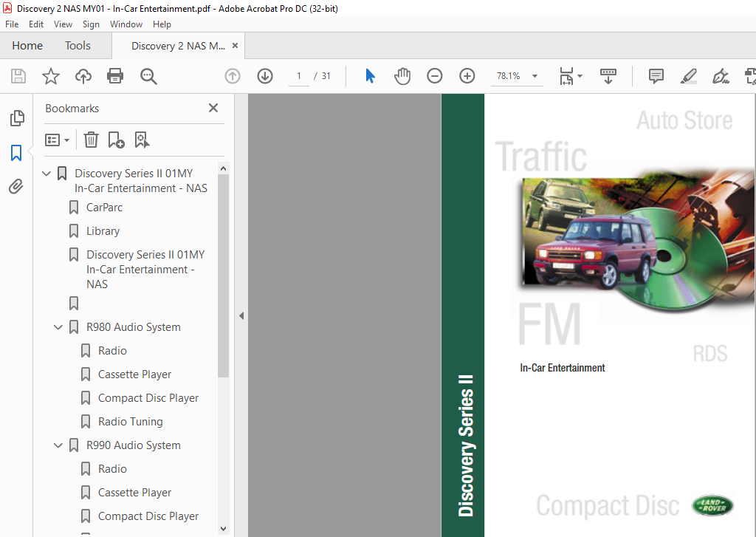Viewport: 756px width, 537px height.
Task: Collapse R990 Audio System bookmark
Action: (x=58, y=445)
